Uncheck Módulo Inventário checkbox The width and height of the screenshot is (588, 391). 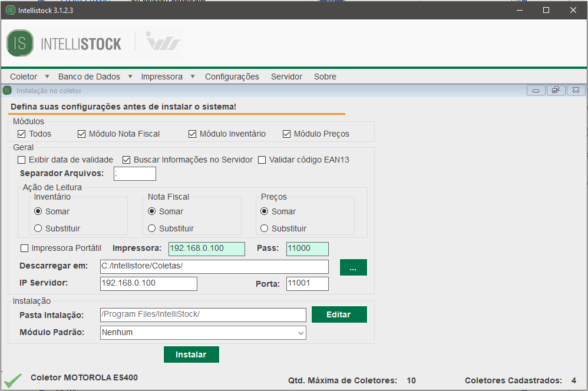point(193,134)
